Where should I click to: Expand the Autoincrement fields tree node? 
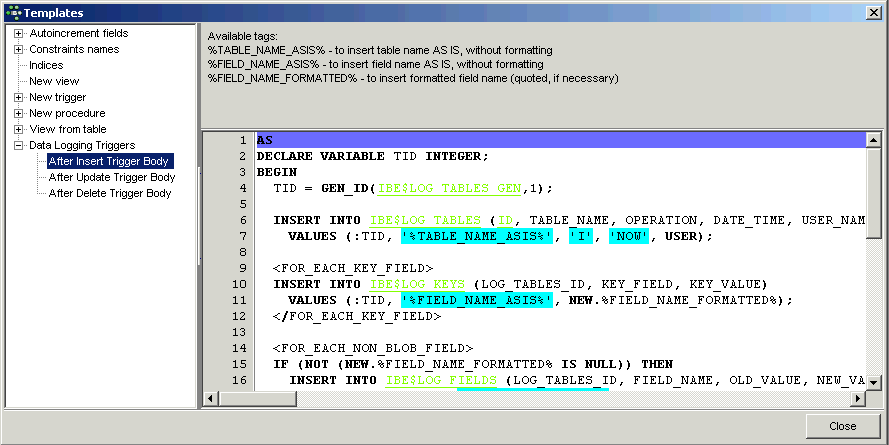pos(19,33)
